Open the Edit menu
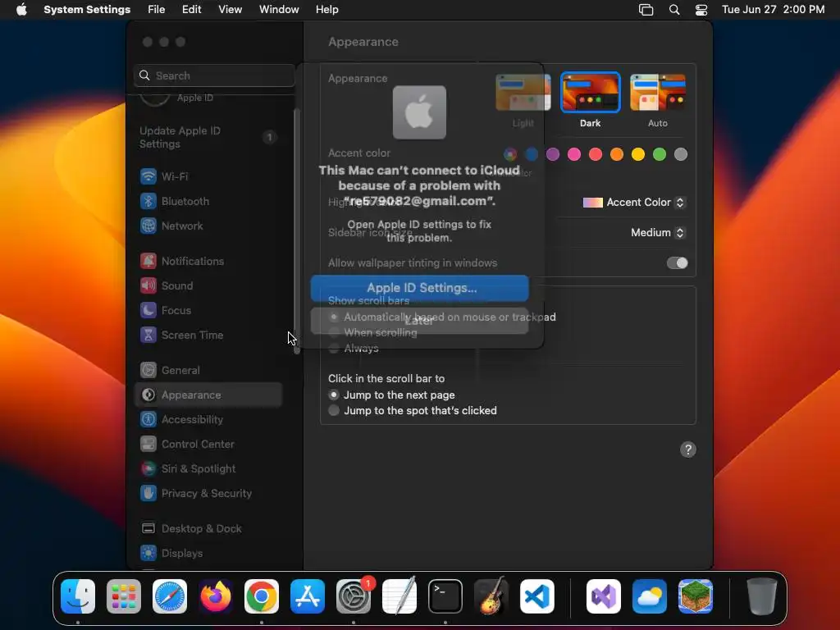 point(191,10)
